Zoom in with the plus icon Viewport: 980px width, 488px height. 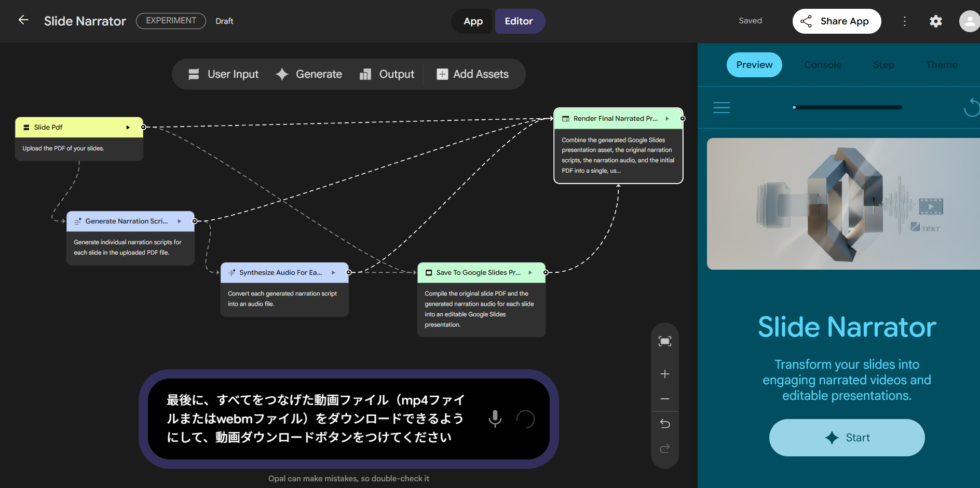(664, 374)
